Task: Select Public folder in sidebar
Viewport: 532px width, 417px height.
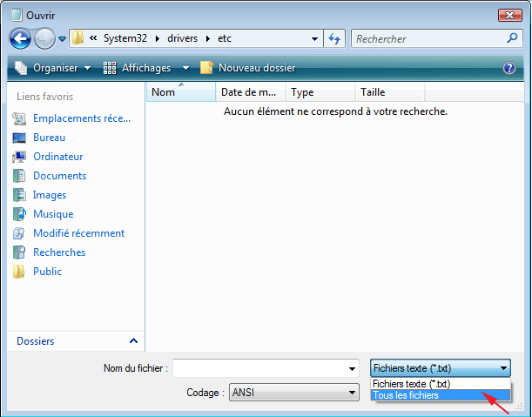Action: pos(47,272)
